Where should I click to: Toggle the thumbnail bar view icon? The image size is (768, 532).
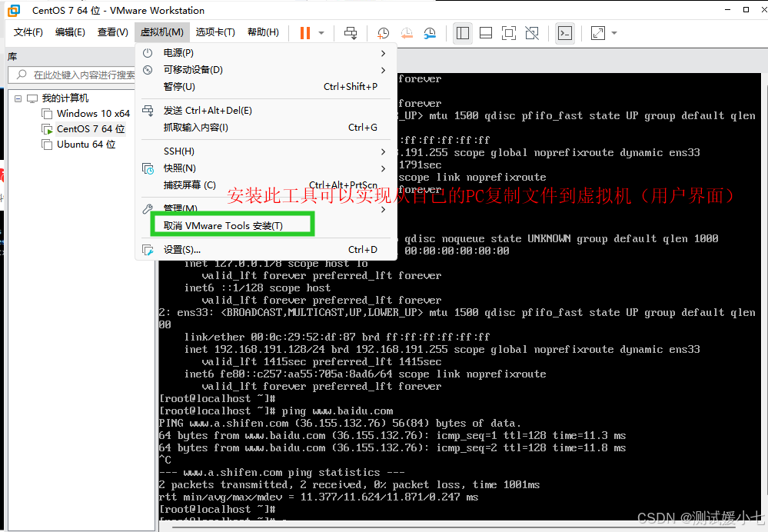[x=486, y=33]
